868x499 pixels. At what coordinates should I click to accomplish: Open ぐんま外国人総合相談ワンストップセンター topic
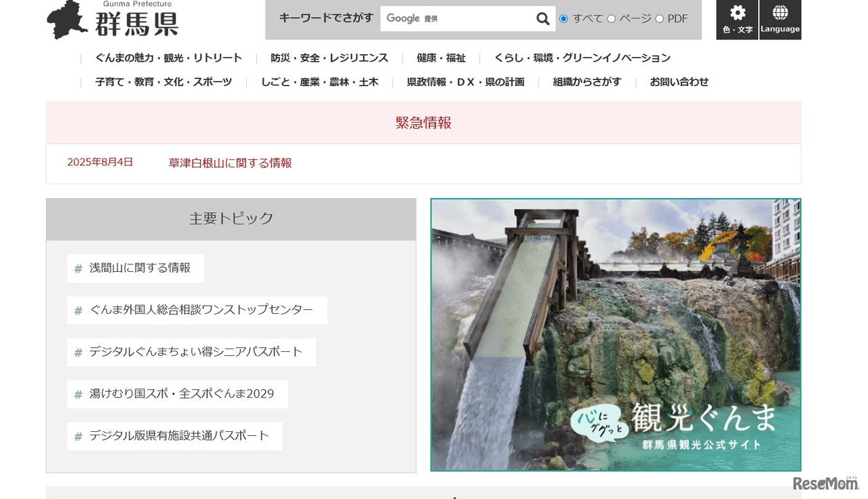coord(197,311)
